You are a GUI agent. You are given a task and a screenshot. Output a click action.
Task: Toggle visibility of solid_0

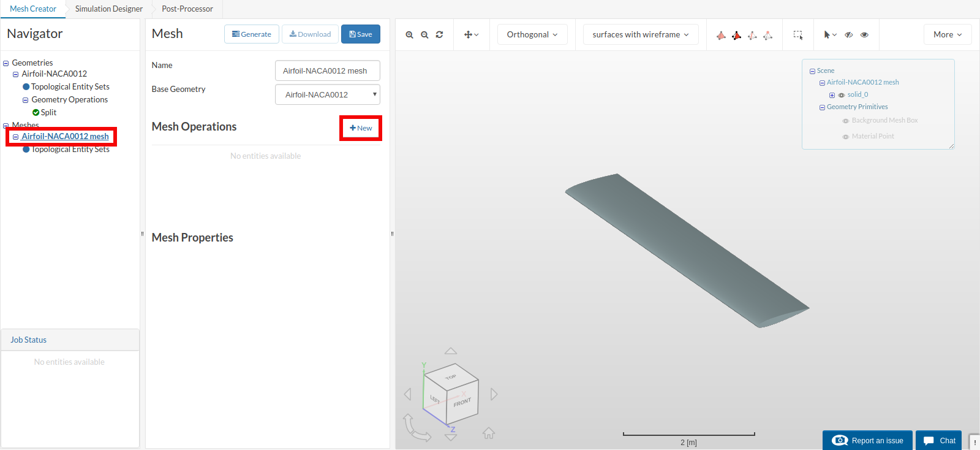(x=842, y=95)
